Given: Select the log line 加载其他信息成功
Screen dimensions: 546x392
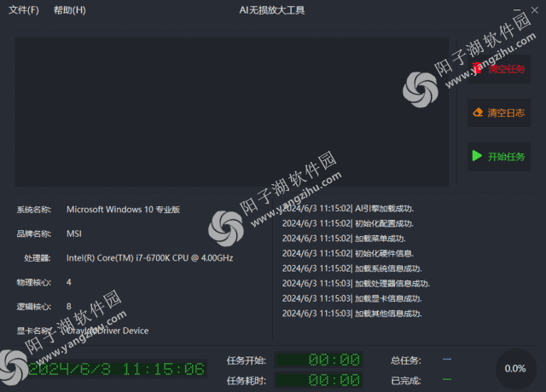Looking at the screenshot, I should (352, 314).
